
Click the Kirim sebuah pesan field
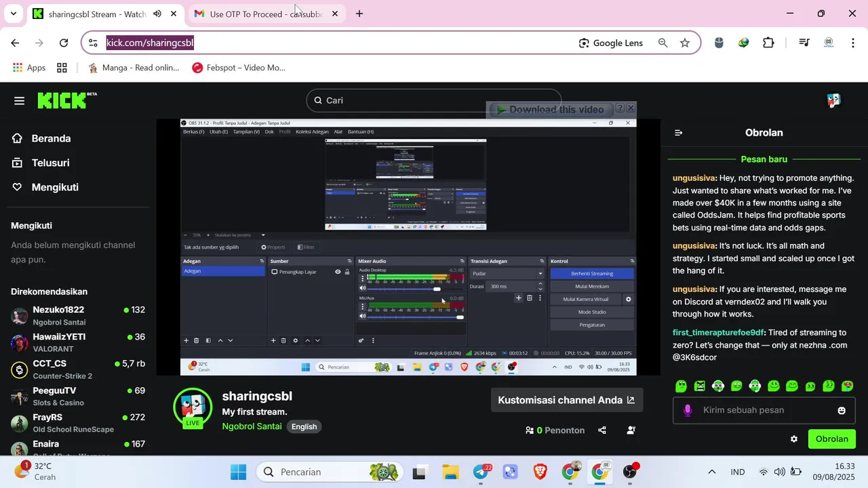pos(764,410)
